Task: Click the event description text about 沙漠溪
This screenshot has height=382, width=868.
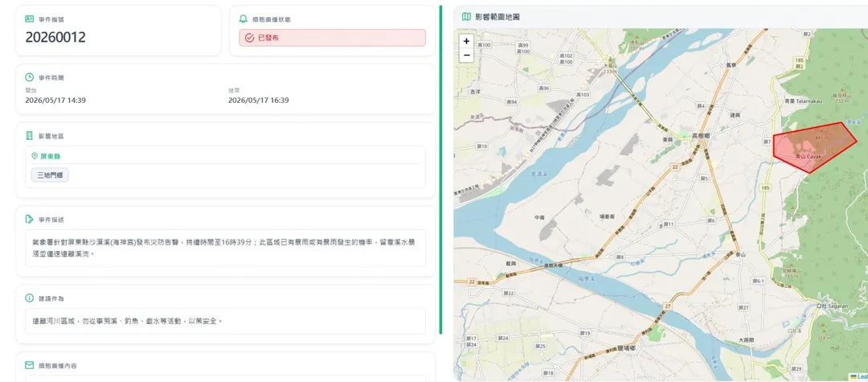Action: tap(225, 248)
